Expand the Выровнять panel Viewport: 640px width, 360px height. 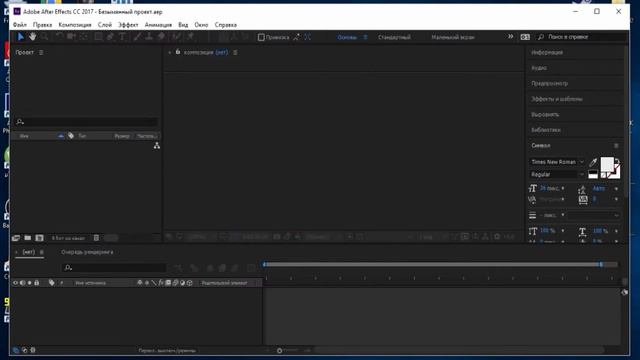point(545,114)
